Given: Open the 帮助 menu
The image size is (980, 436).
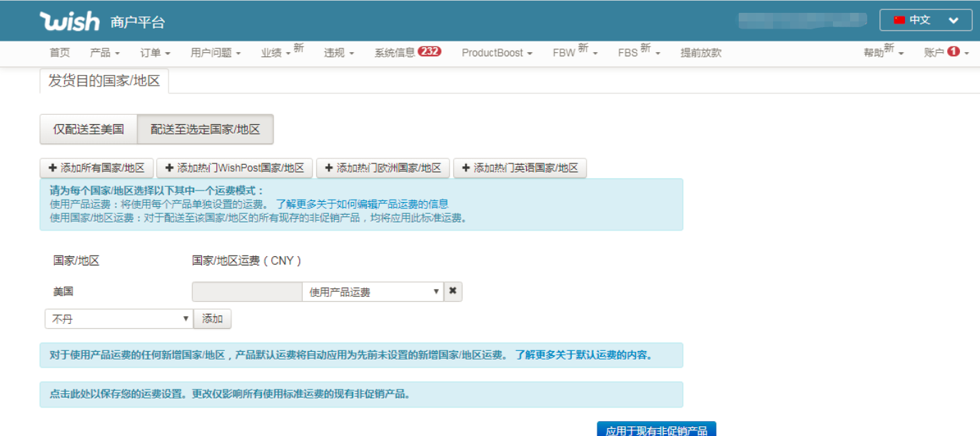Looking at the screenshot, I should tap(884, 51).
